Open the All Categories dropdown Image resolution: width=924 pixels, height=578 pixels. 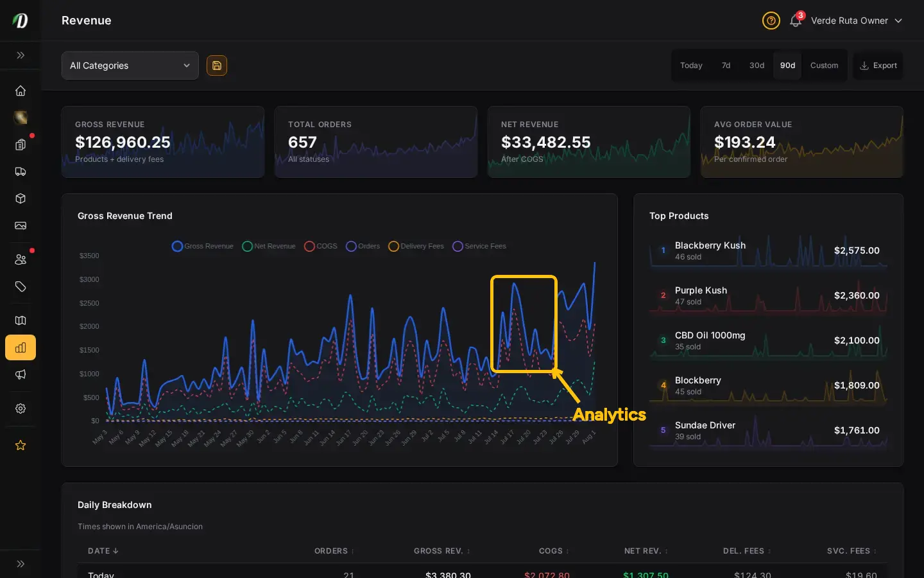(x=130, y=66)
